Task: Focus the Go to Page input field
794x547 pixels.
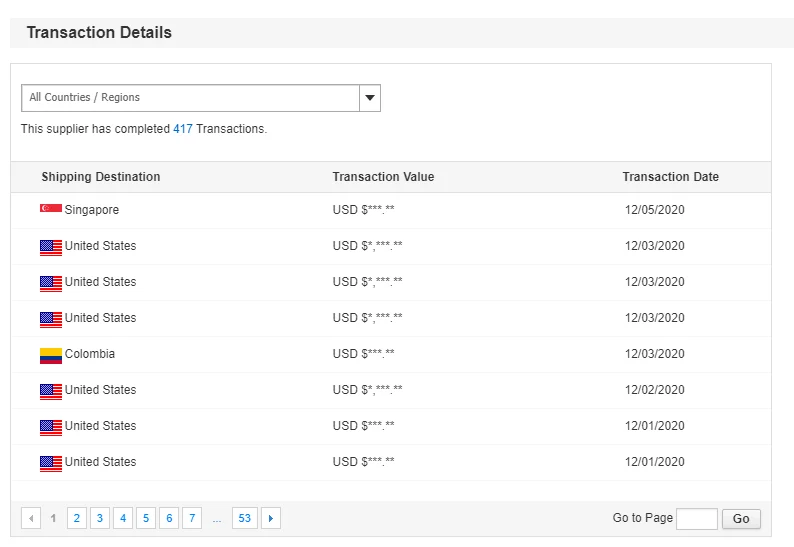Action: [x=696, y=518]
